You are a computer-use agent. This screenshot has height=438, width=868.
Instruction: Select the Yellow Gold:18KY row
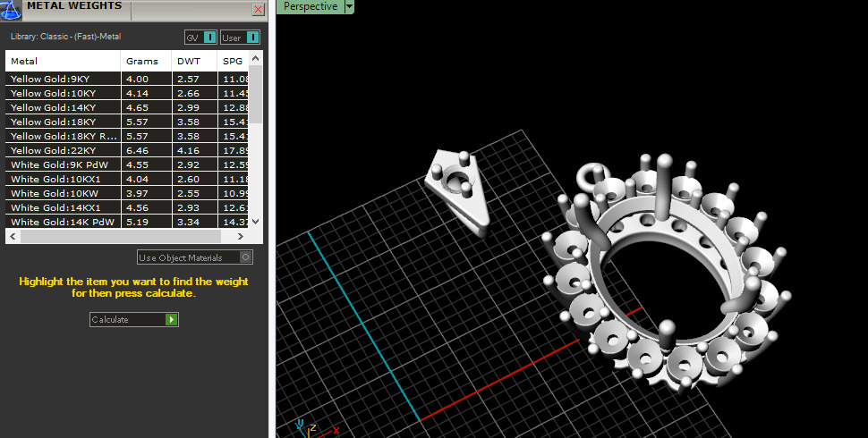pos(127,122)
